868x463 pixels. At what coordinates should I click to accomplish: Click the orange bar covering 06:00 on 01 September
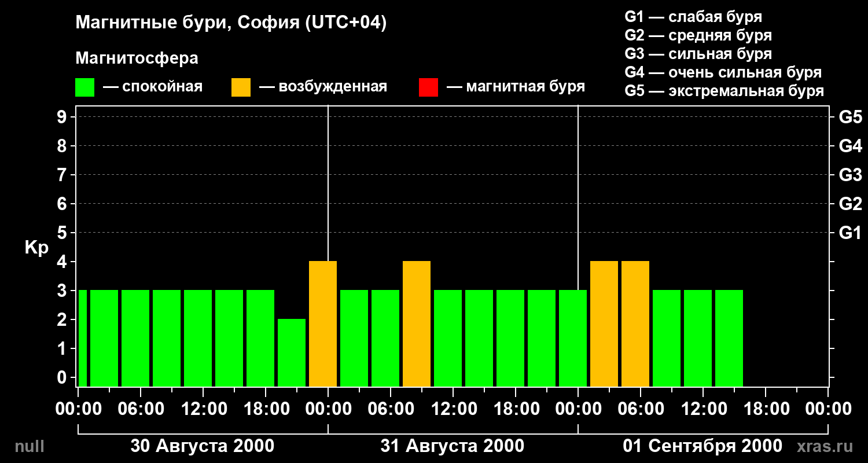(635, 324)
